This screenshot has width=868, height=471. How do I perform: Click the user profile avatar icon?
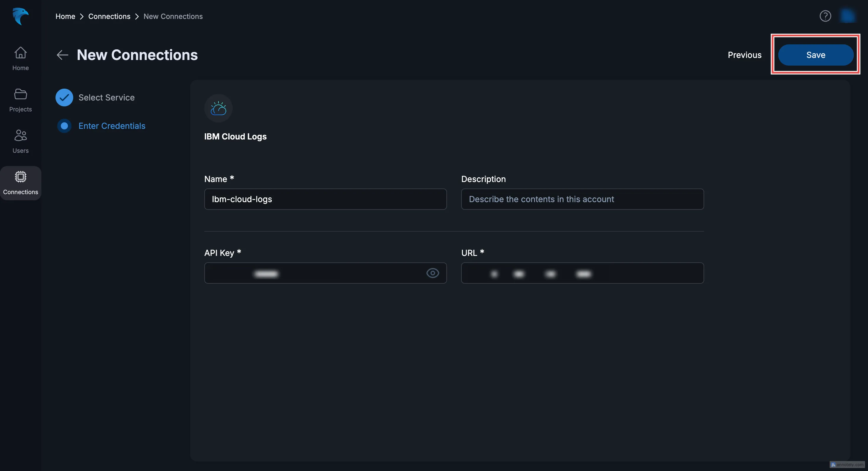point(847,16)
